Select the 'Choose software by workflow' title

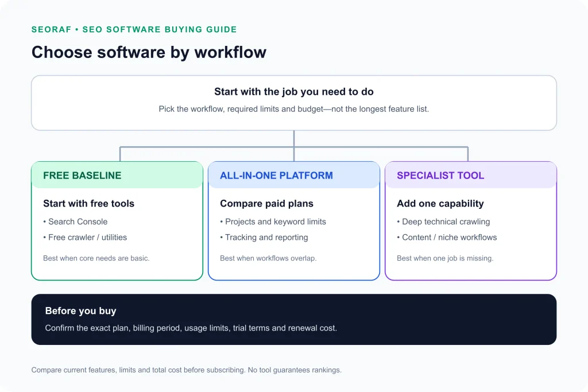[149, 52]
